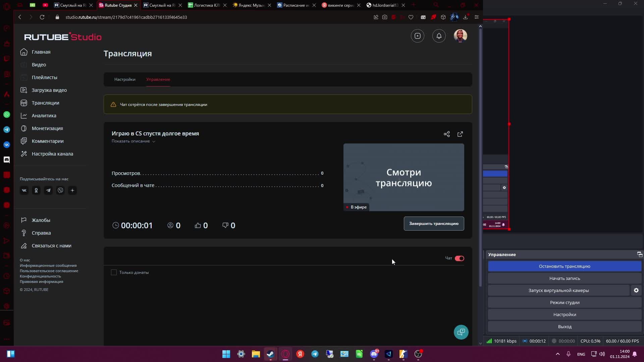This screenshot has height=362, width=644.
Task: Select the Управление tab
Action: pyautogui.click(x=158, y=79)
